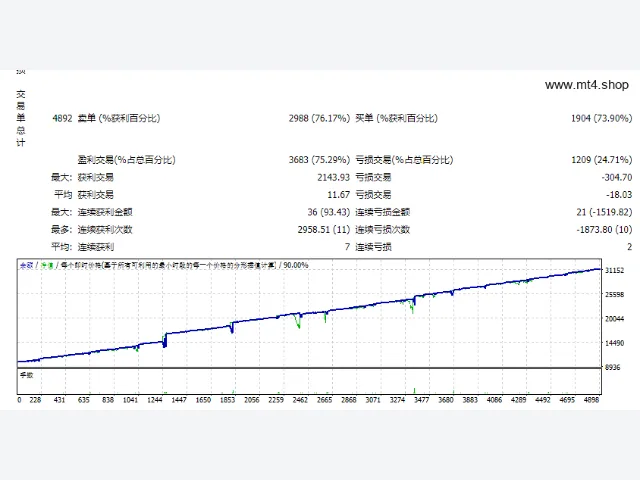This screenshot has height=480, width=640.
Task: Click the x-axis label 4898
Action: (591, 400)
